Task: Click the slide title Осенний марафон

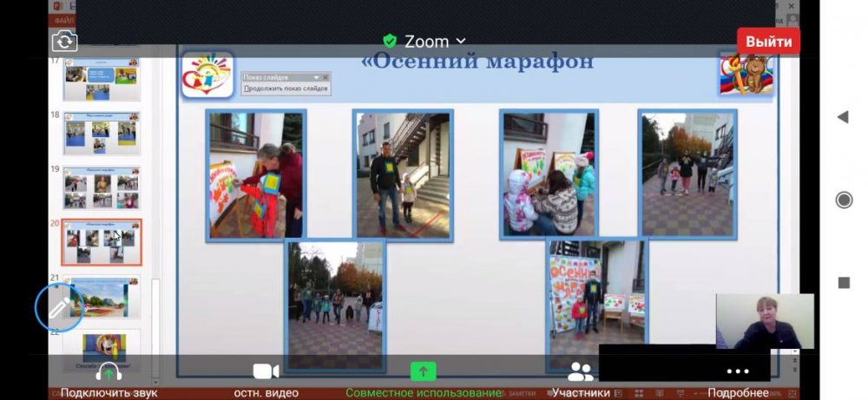Action: [477, 61]
